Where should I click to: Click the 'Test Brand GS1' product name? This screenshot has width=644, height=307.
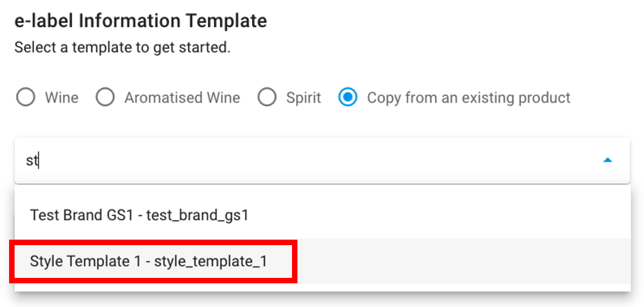point(82,215)
